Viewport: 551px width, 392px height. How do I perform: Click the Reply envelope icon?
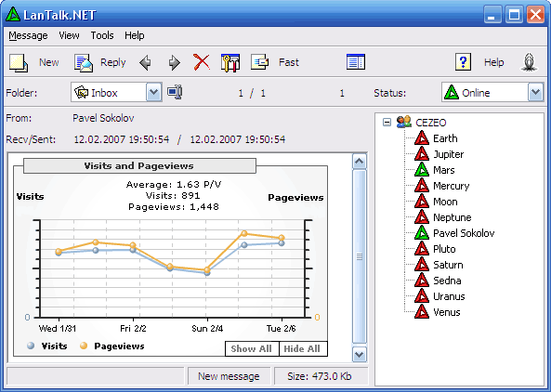pyautogui.click(x=84, y=63)
